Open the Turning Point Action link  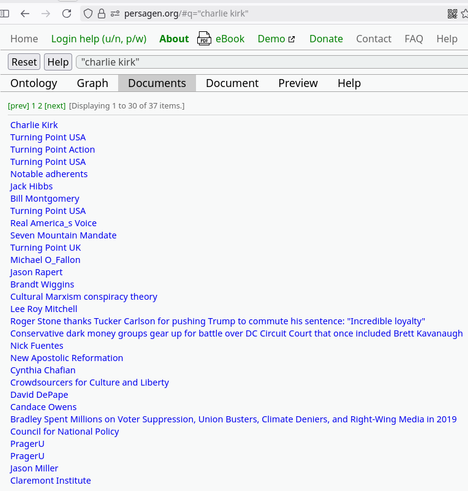click(53, 150)
